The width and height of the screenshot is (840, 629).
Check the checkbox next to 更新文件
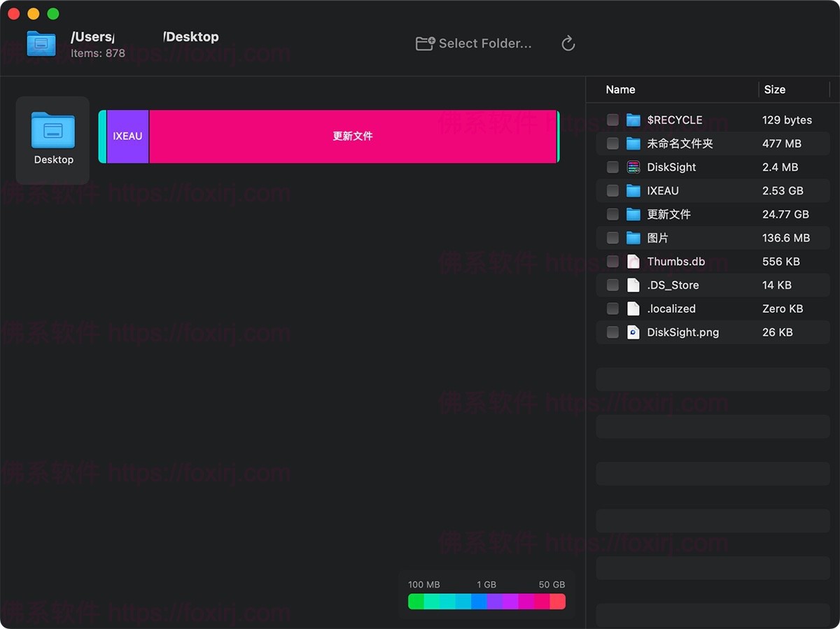[612, 214]
